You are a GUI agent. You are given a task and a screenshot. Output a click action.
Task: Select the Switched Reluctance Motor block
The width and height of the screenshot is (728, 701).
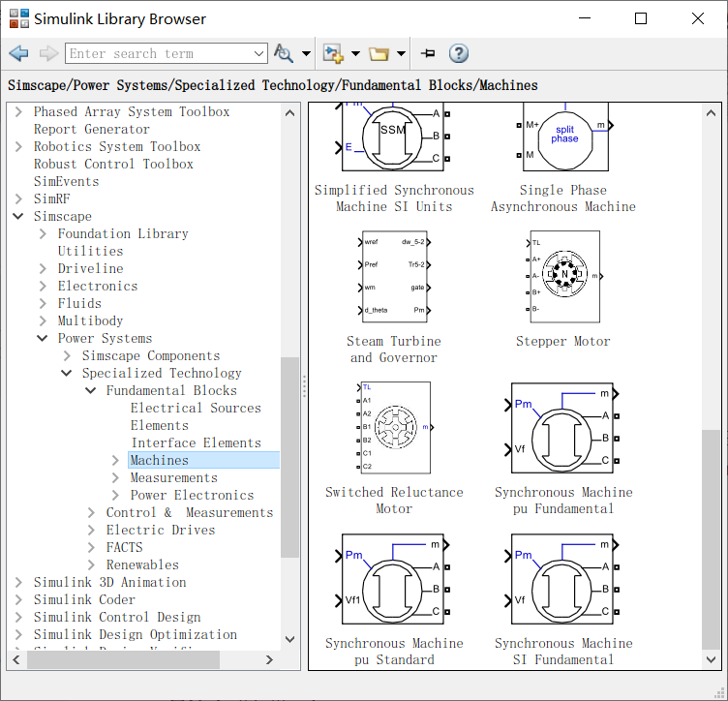point(393,428)
